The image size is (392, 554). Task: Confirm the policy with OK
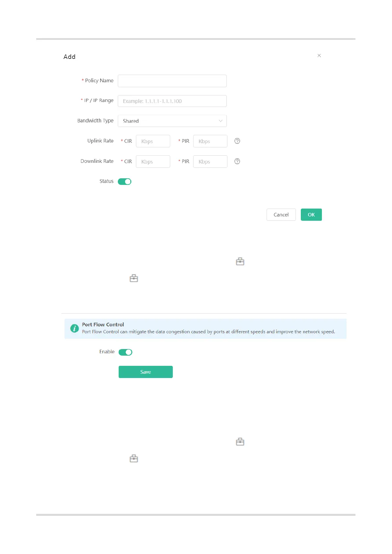click(x=311, y=215)
